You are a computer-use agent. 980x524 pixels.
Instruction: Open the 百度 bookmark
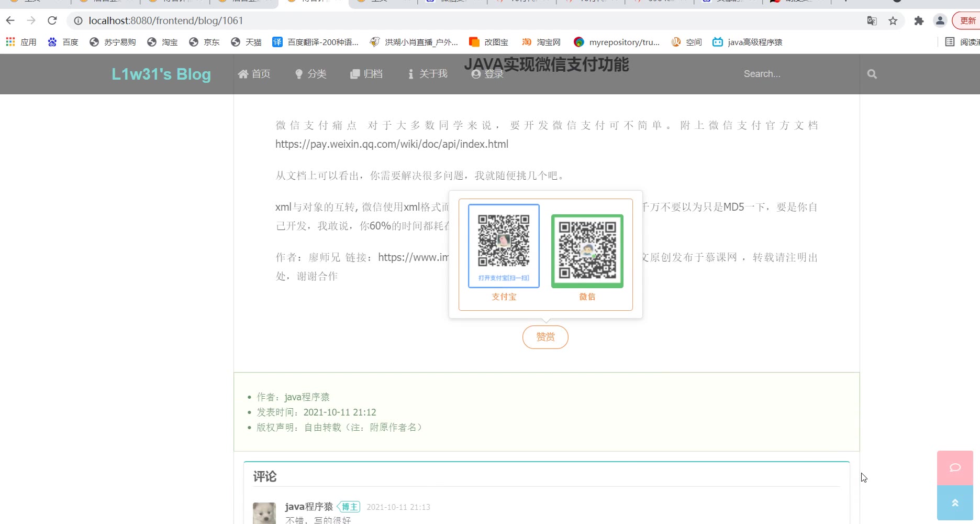(63, 42)
